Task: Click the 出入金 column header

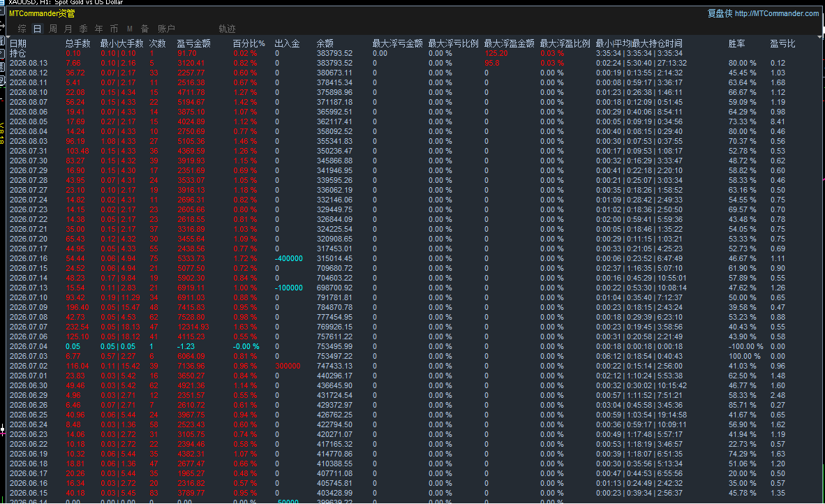Action: tap(288, 44)
